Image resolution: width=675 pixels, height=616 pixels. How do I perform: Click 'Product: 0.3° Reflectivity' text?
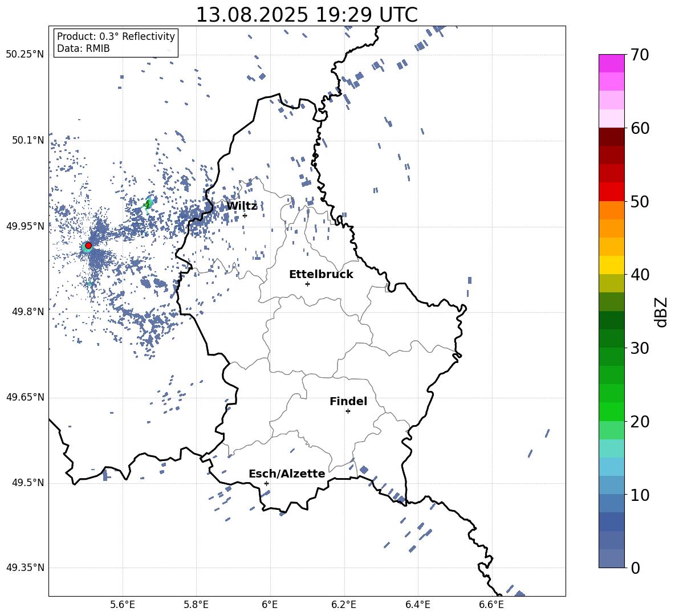[x=116, y=36]
